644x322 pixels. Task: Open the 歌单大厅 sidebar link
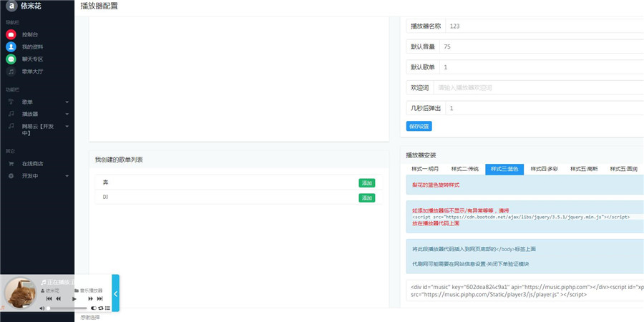click(x=33, y=72)
